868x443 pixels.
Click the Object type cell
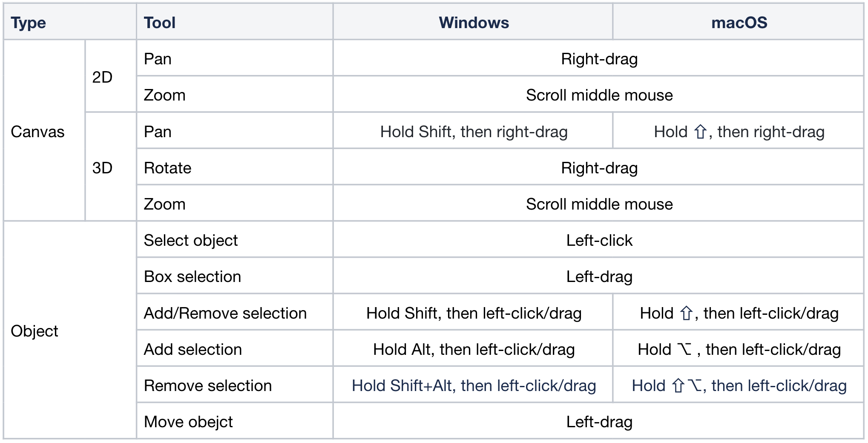pyautogui.click(x=34, y=331)
